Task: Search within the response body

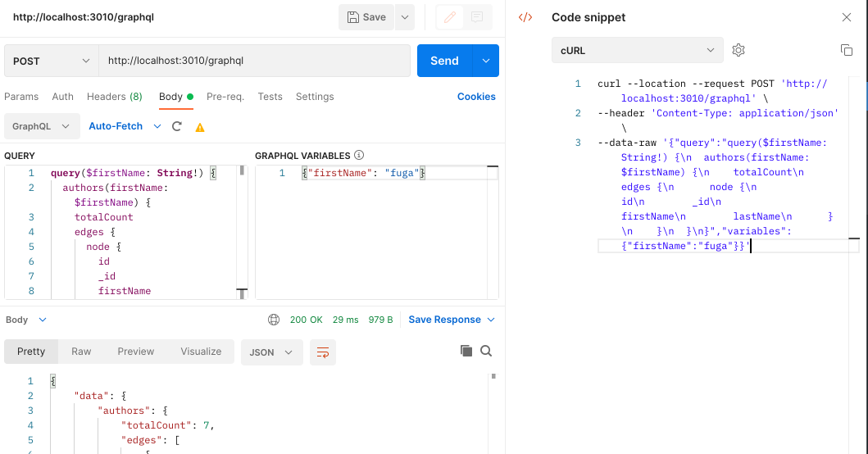Action: point(486,351)
